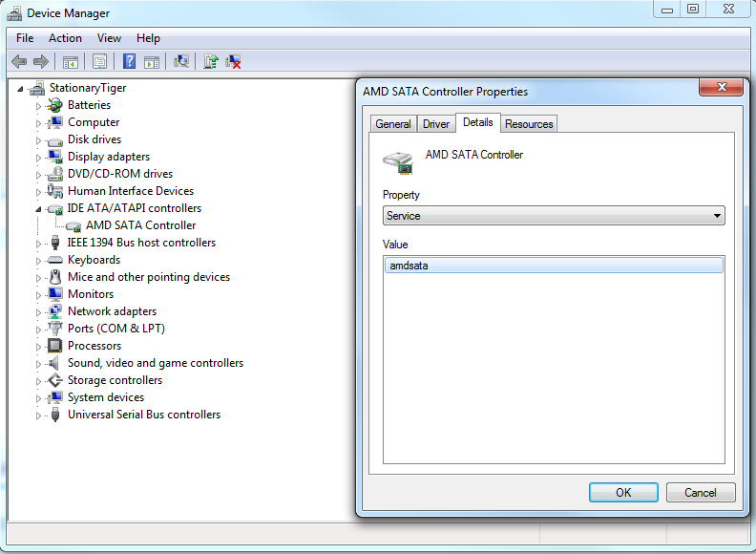756x554 pixels.
Task: Click Scan for hardware changes icon
Action: pos(180,61)
